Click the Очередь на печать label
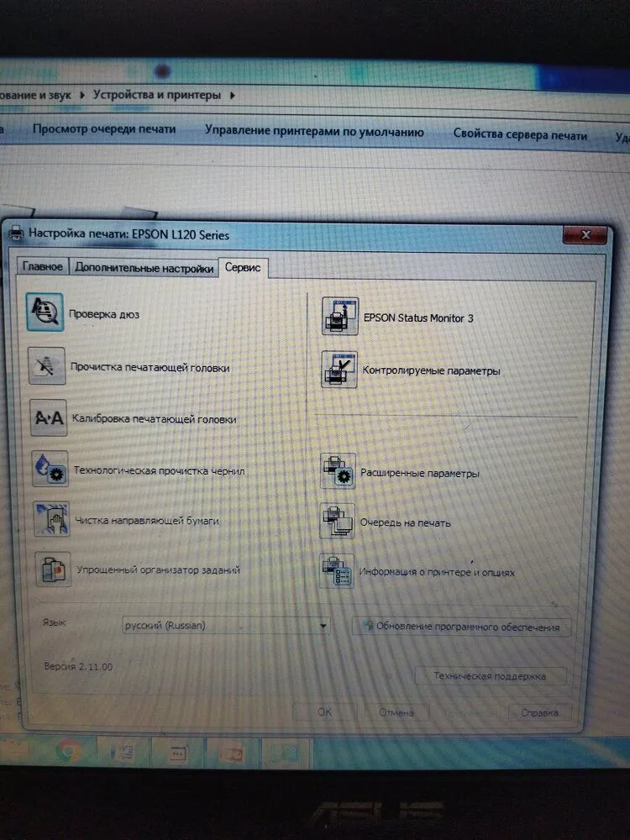Viewport: 630px width, 840px height. pyautogui.click(x=405, y=522)
